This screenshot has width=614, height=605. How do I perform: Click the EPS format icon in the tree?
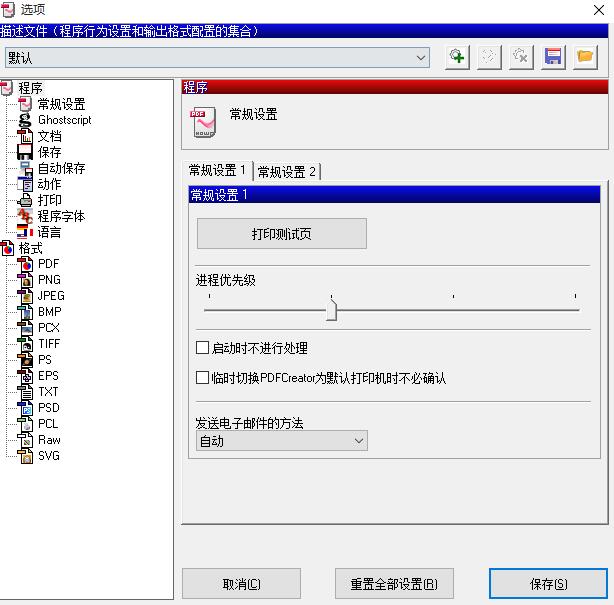click(x=25, y=376)
